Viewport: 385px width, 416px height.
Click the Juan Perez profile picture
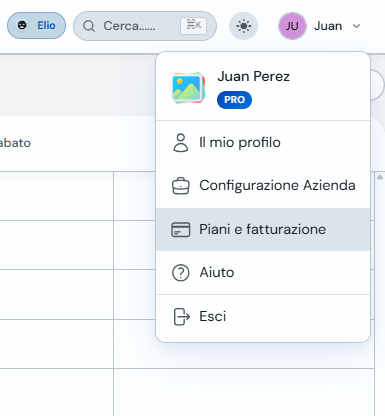coord(188,88)
